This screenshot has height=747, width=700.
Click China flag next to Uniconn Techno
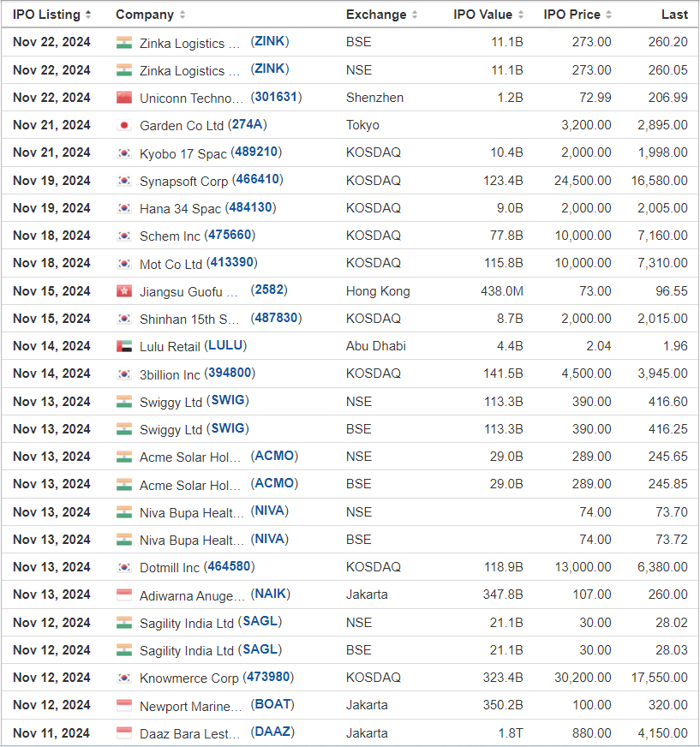pos(124,98)
